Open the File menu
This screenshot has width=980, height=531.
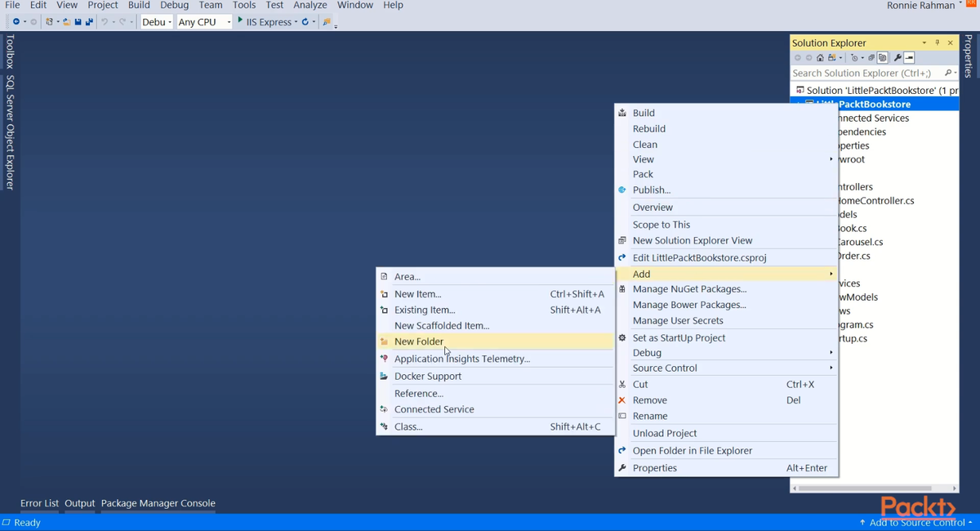[x=12, y=5]
